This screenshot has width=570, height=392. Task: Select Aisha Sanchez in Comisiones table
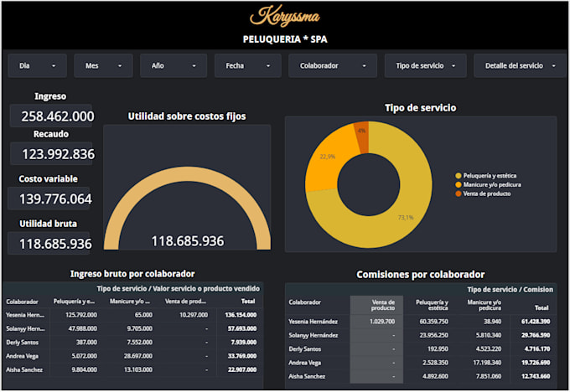coord(307,377)
